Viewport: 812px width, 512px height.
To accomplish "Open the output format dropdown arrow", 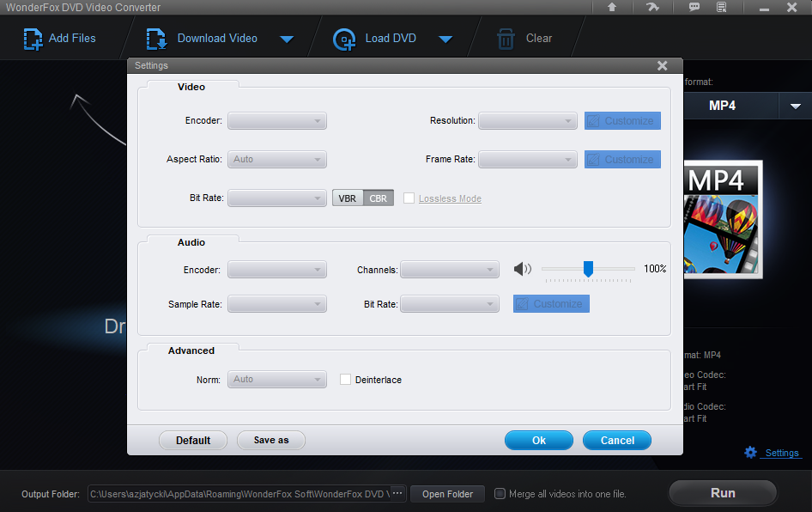I will tap(796, 106).
